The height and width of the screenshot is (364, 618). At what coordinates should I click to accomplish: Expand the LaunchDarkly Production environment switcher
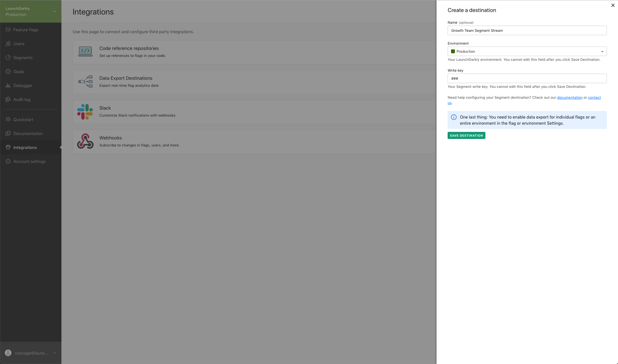[x=31, y=11]
